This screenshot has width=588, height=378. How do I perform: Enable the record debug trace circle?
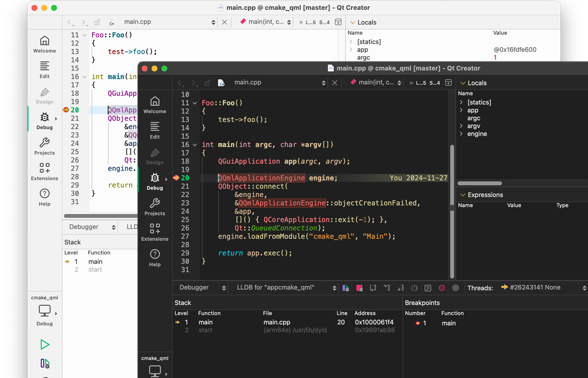coord(441,288)
